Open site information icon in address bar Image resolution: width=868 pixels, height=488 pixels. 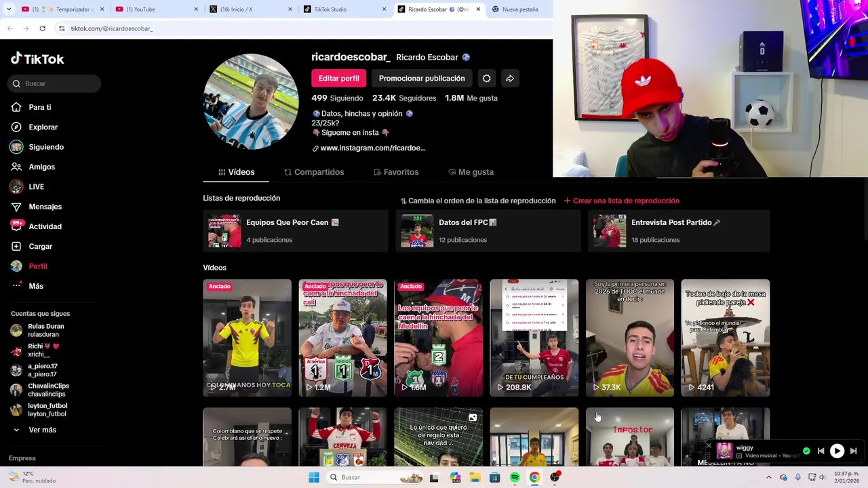[62, 28]
